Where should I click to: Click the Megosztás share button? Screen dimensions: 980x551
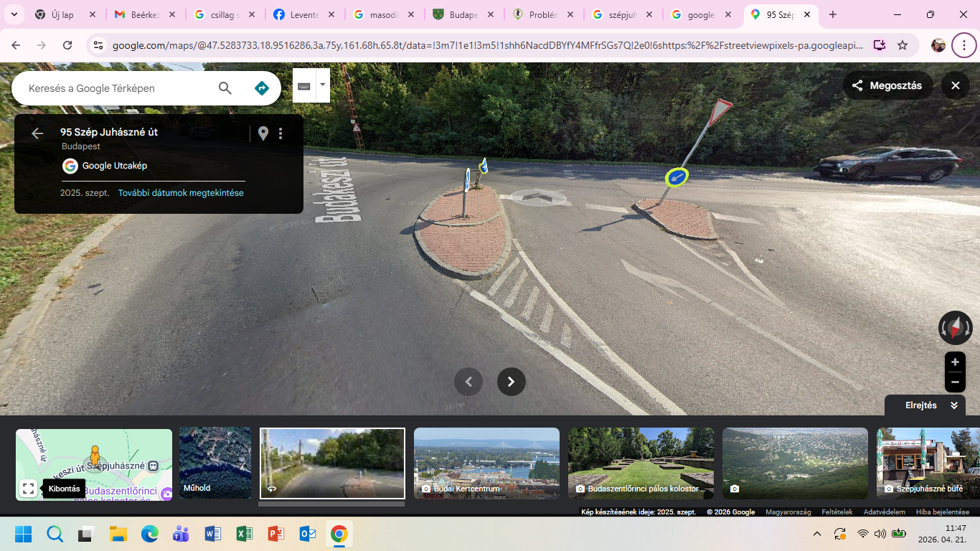click(x=887, y=85)
